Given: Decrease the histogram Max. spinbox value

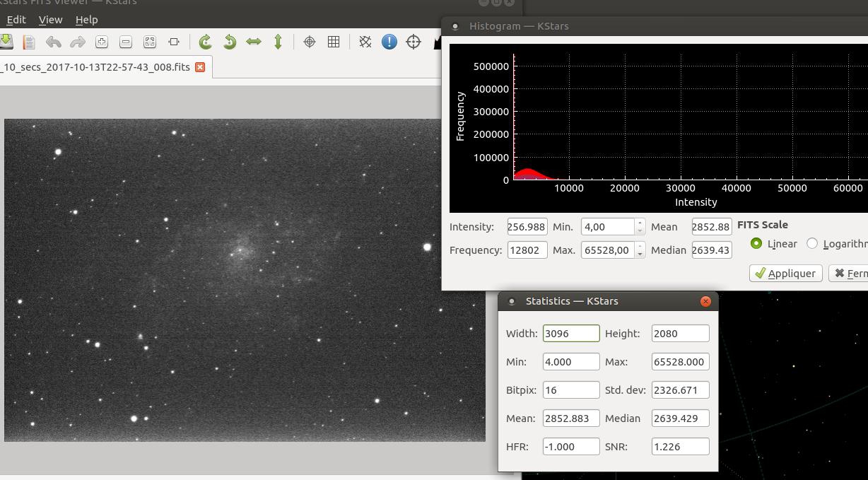Looking at the screenshot, I should click(640, 254).
